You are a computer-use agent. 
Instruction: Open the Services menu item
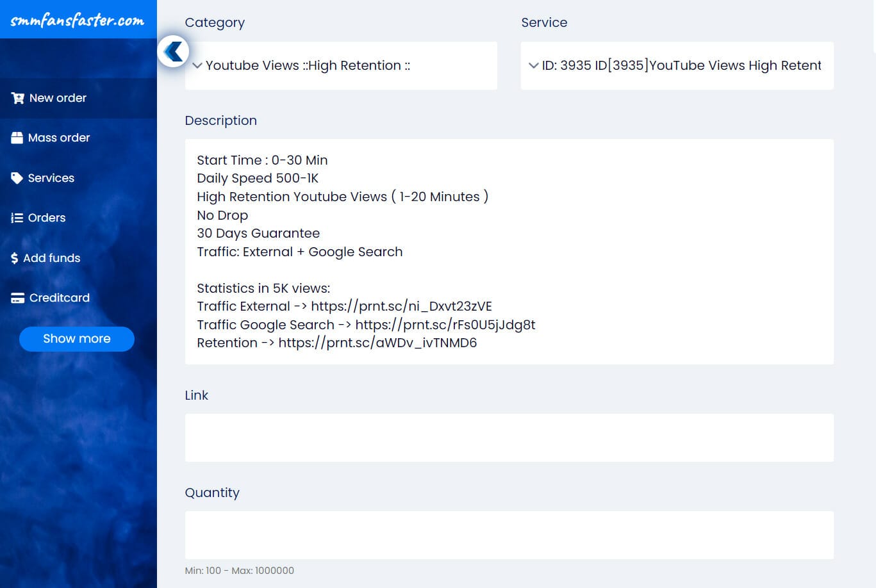pos(51,178)
